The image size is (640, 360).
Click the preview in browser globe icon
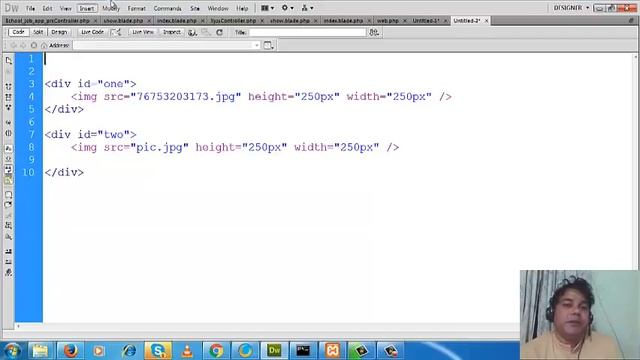192,32
